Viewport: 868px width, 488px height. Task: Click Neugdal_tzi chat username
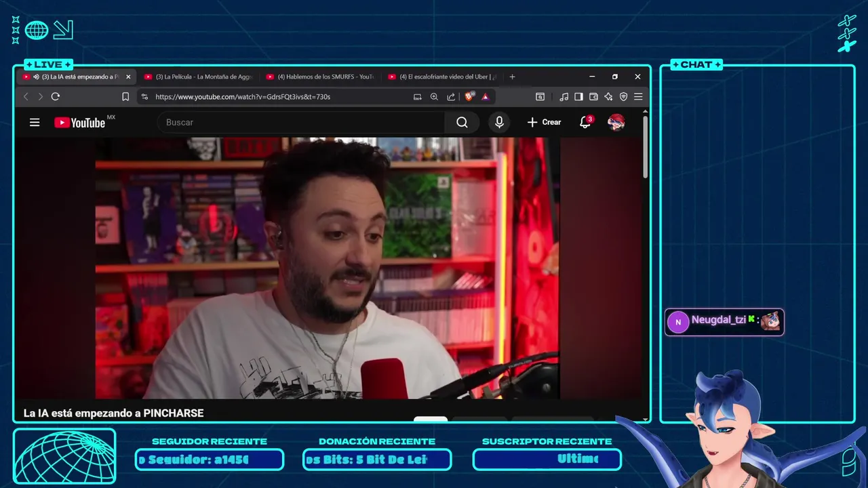718,320
